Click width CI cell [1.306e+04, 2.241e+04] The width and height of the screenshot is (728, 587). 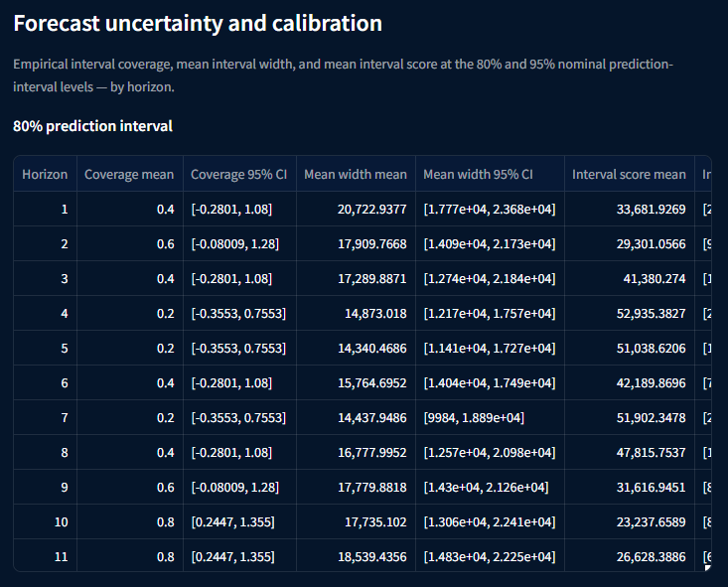[490, 522]
